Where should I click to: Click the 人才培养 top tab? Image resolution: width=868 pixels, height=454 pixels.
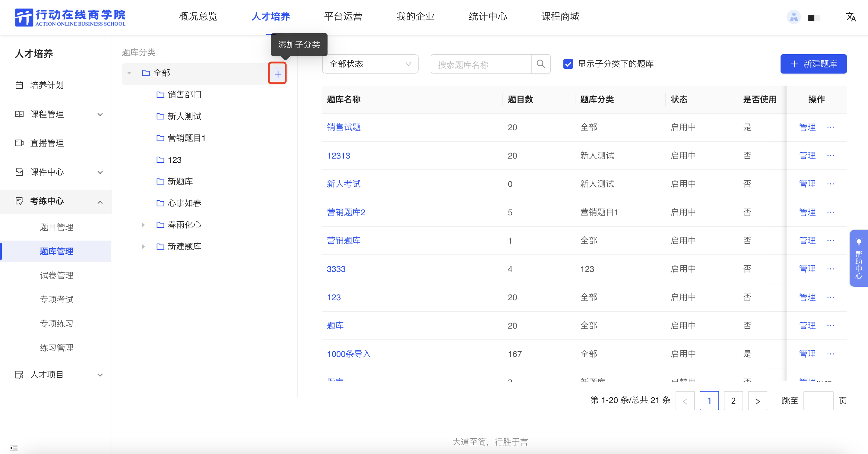pyautogui.click(x=271, y=17)
